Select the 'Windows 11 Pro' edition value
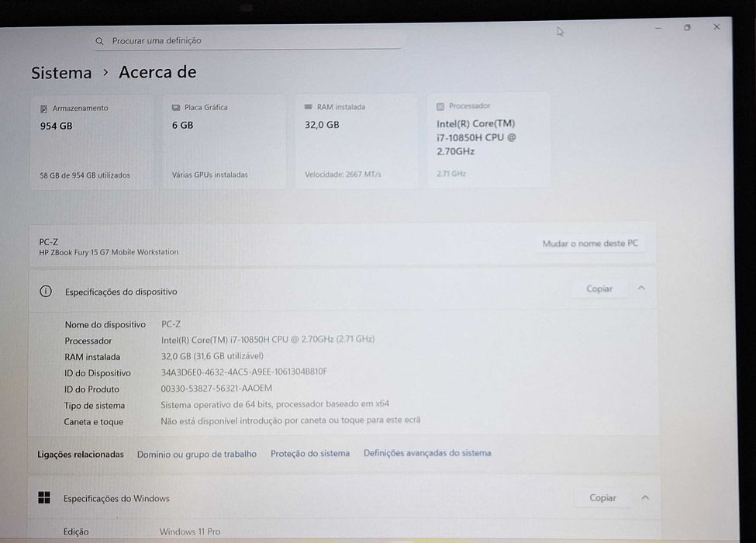This screenshot has width=756, height=543. click(x=190, y=531)
